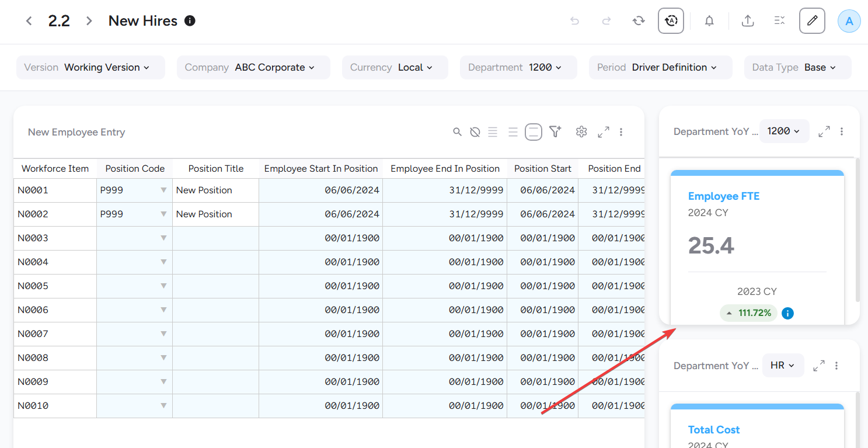Screen dimensions: 868x448
Task: Click the info icon beside New Hires
Action: [x=190, y=21]
